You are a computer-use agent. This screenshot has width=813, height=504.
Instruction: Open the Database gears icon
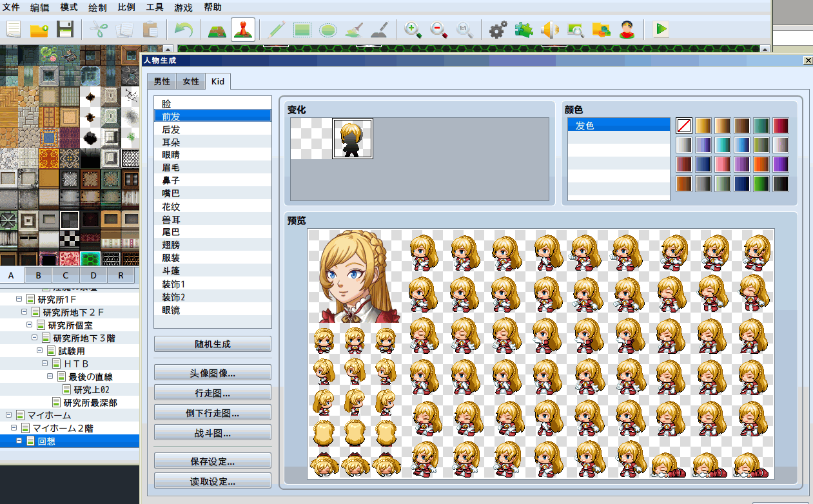(x=498, y=30)
